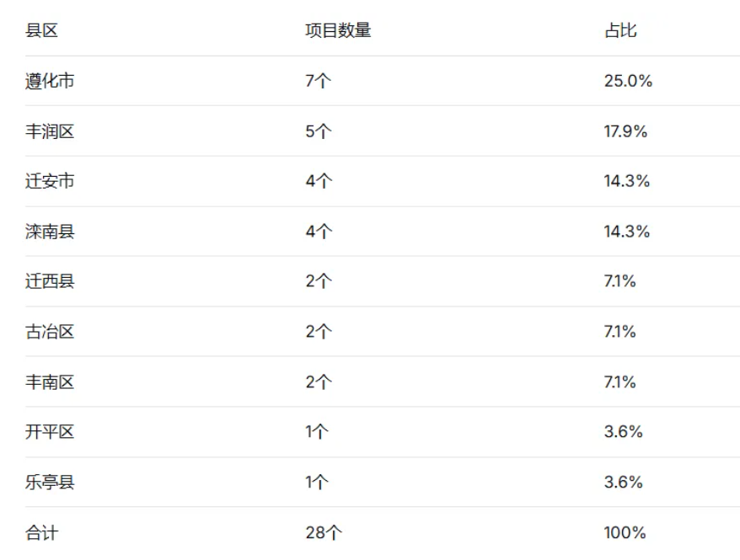Click the 3.6% value in 乐亭县 row
Image resolution: width=740 pixels, height=560 pixels.
point(623,483)
